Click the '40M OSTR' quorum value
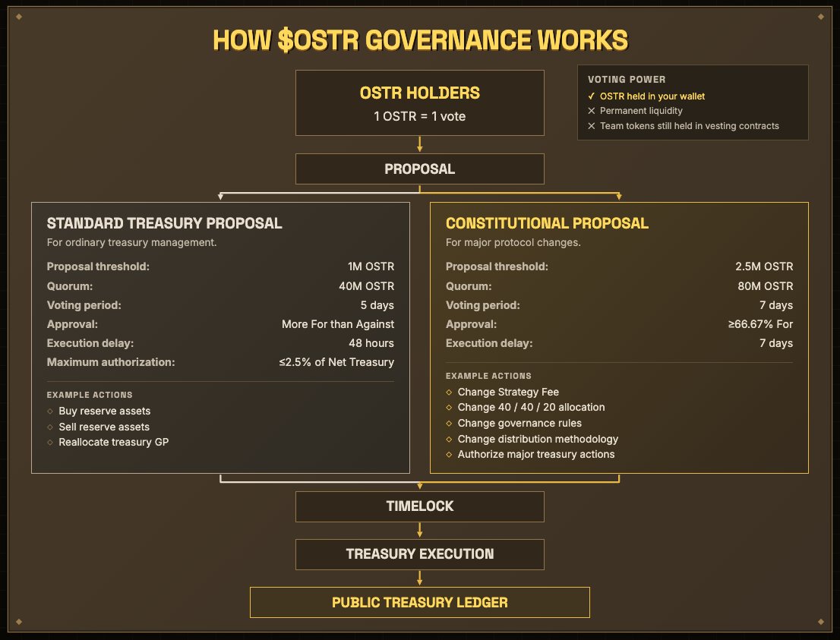Image resolution: width=840 pixels, height=640 pixels. click(366, 286)
